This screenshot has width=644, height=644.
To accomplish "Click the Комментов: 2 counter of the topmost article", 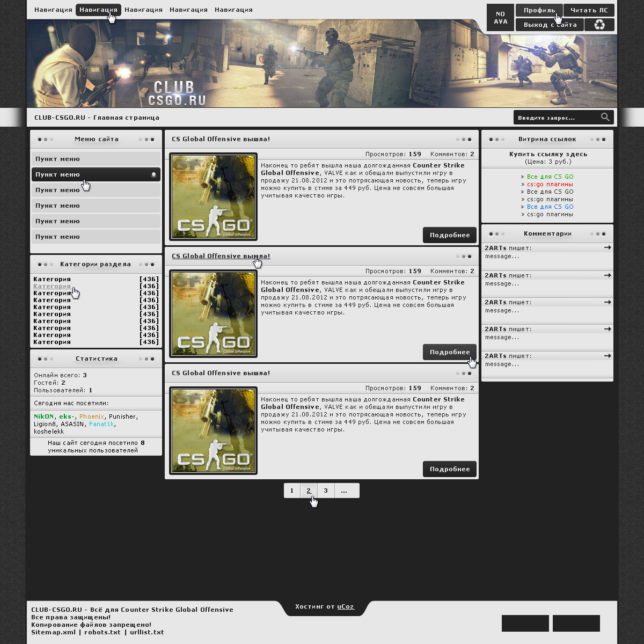I will click(452, 154).
